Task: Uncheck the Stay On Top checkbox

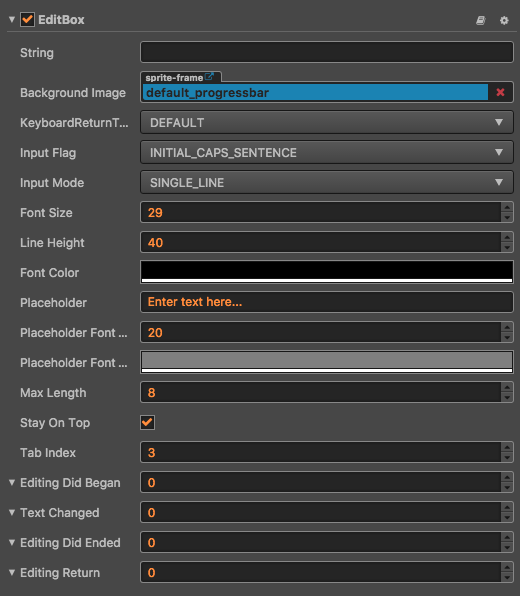Action: (147, 422)
